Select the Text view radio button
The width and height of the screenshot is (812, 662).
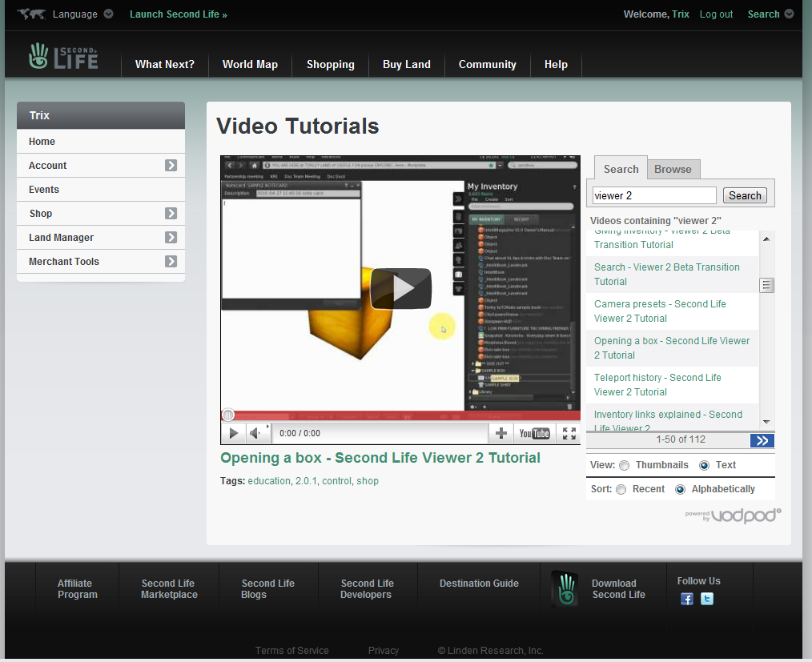pyautogui.click(x=704, y=465)
